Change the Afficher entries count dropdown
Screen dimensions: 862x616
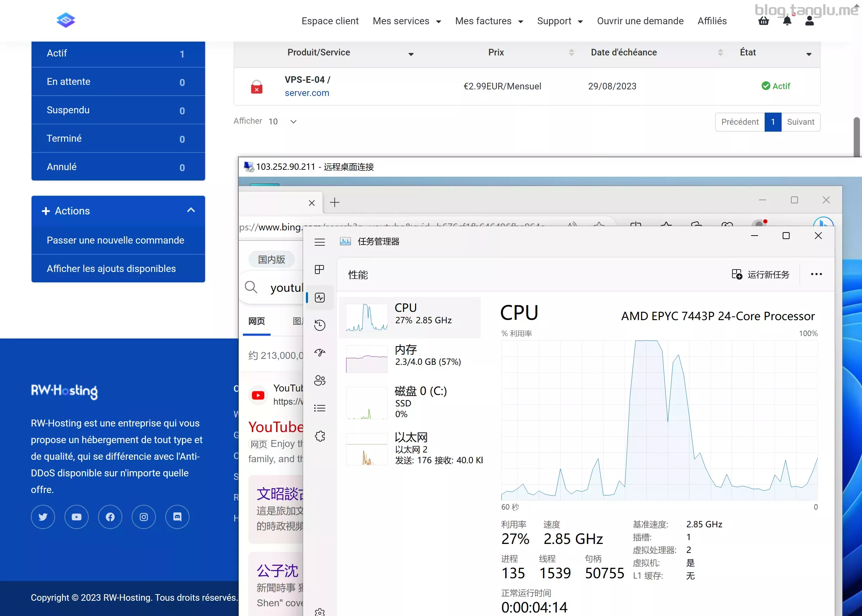tap(282, 121)
